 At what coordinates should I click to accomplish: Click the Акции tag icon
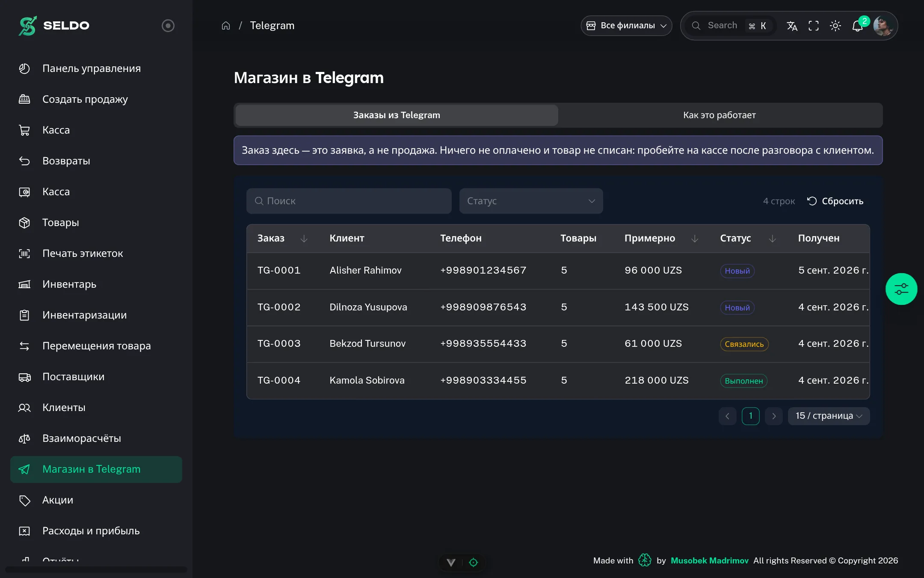click(24, 500)
